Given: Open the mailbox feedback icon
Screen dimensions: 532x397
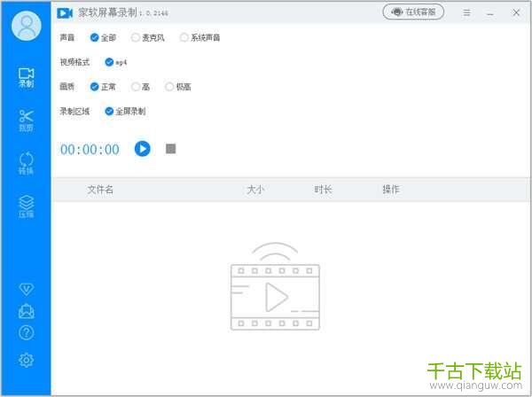Looking at the screenshot, I should (x=26, y=311).
